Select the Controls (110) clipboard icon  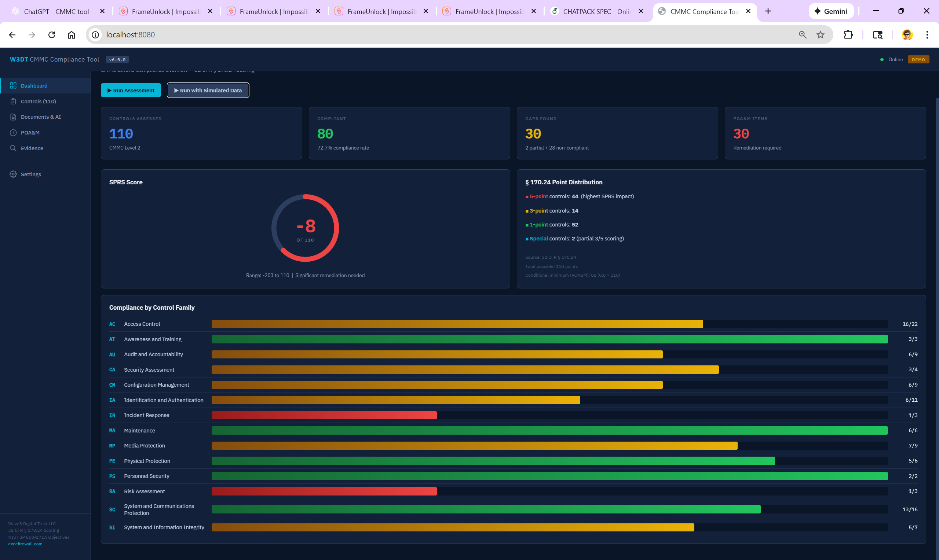point(14,101)
